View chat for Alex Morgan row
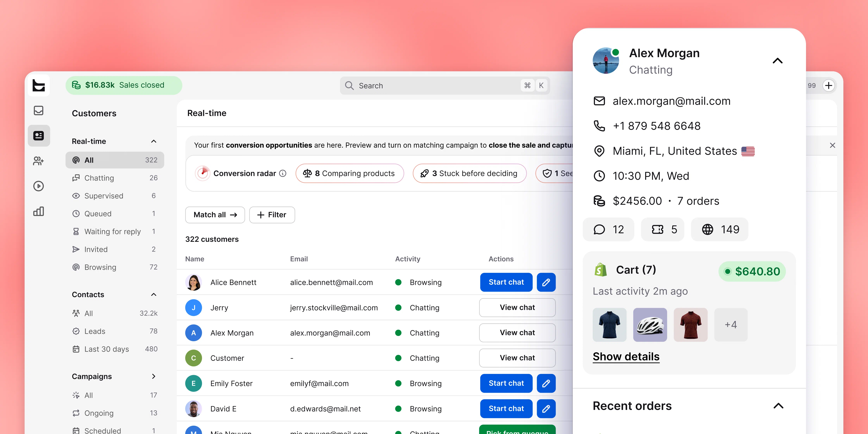The image size is (868, 434). 517,333
